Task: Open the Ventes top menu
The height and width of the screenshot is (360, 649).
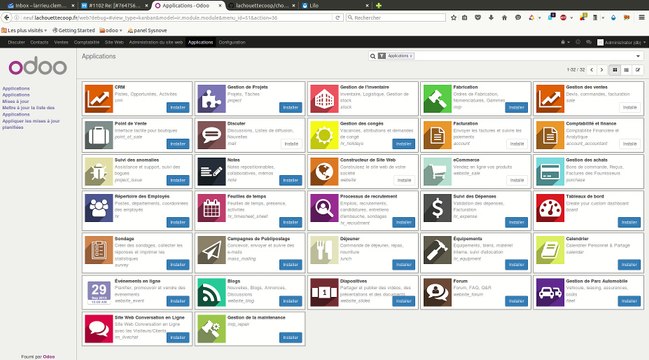Action: point(61,42)
